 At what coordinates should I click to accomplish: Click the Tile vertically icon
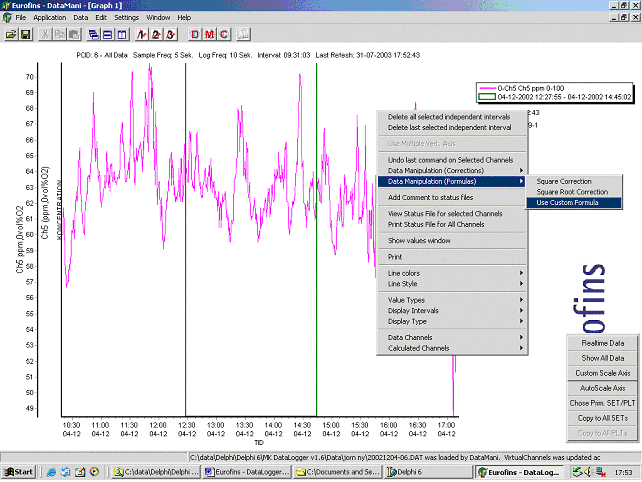122,34
